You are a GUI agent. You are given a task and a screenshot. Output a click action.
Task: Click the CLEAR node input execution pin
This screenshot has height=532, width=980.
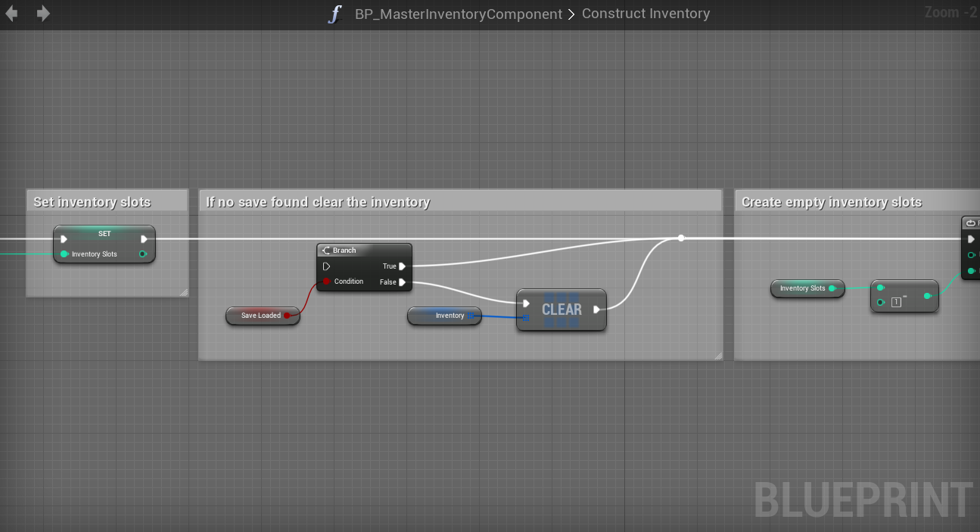click(526, 304)
